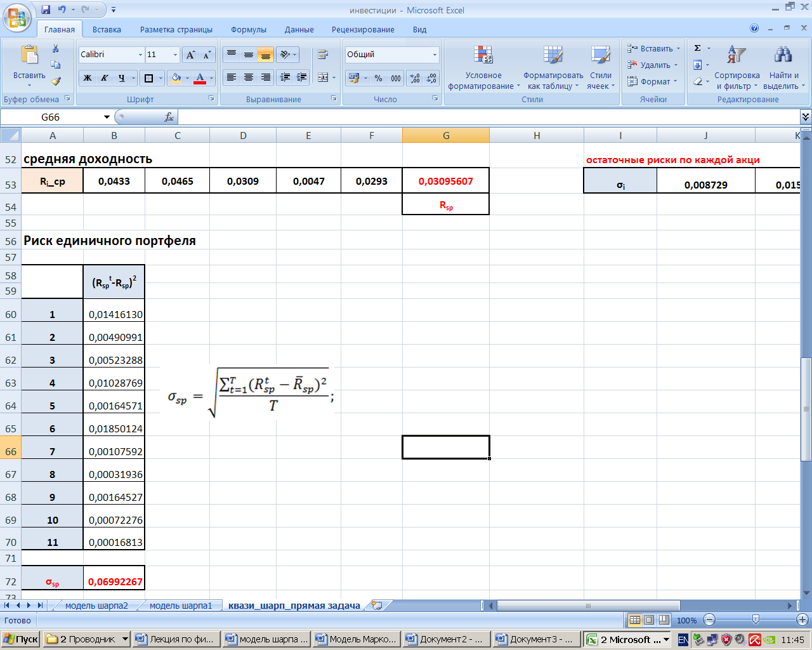Image resolution: width=812 pixels, height=650 pixels.
Task: Apply cell borders icon
Action: click(148, 78)
